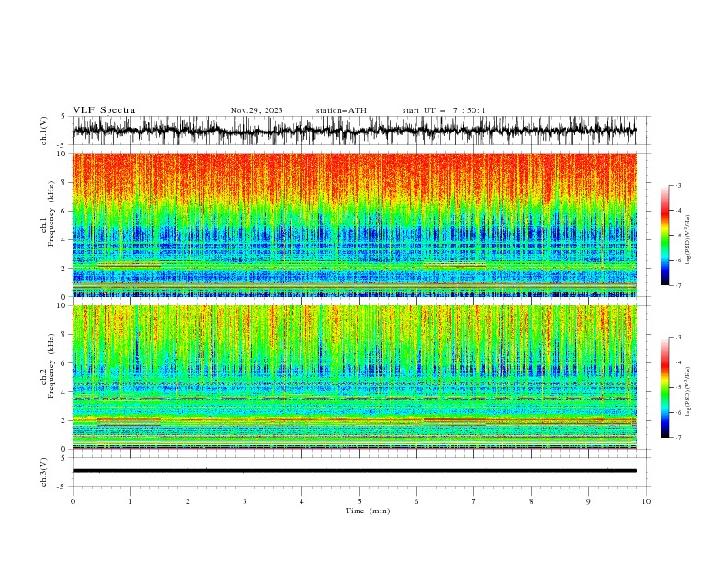Click the "-5" tick on the ch.3(V) amplitude axis
The width and height of the screenshot is (728, 563).
click(63, 487)
